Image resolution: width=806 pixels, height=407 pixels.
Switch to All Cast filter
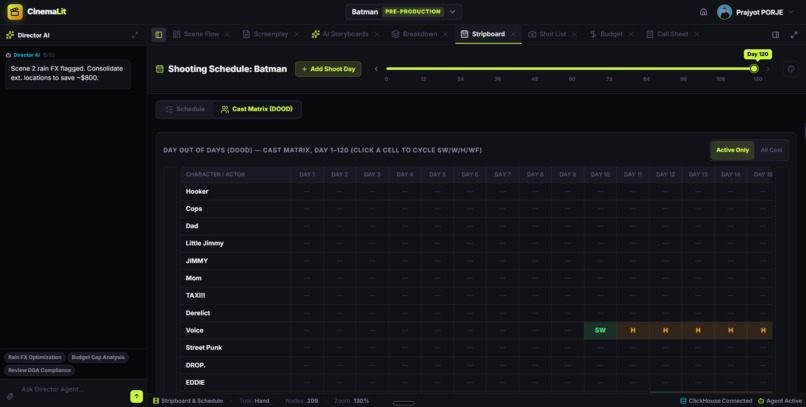point(771,150)
